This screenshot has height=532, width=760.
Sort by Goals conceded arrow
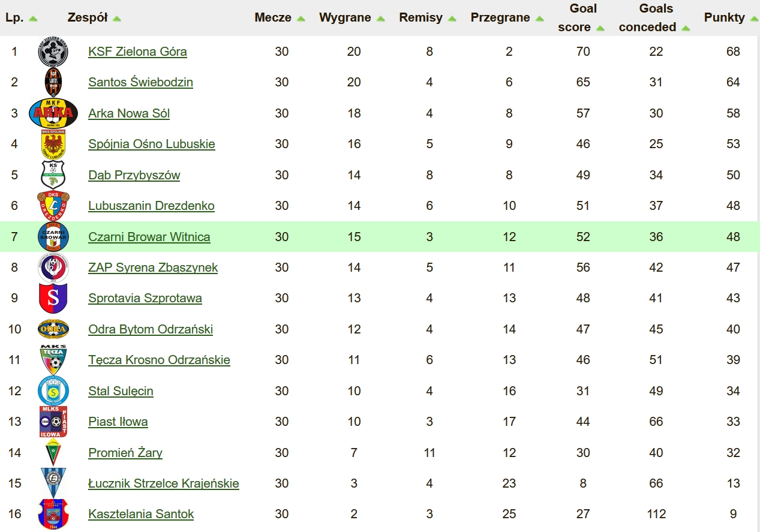point(686,28)
